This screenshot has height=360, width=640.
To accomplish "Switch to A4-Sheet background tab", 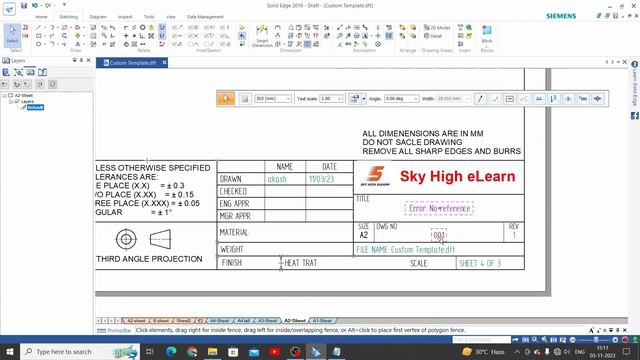I will point(219,321).
